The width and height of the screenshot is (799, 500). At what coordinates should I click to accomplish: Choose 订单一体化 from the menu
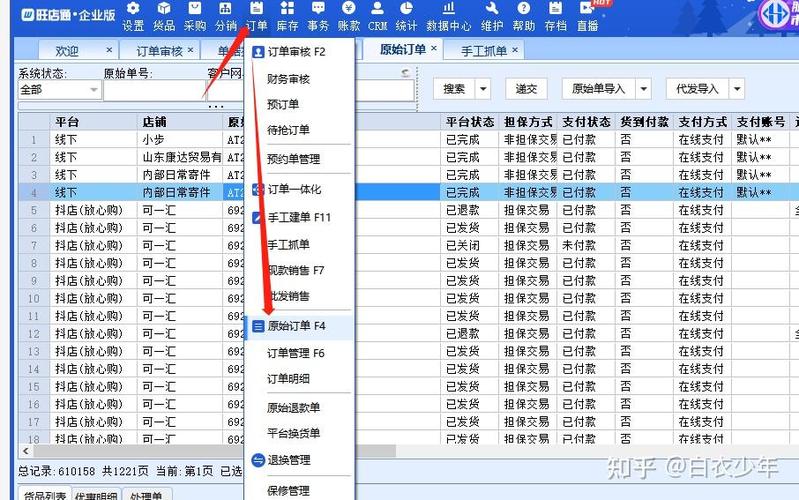(x=300, y=190)
